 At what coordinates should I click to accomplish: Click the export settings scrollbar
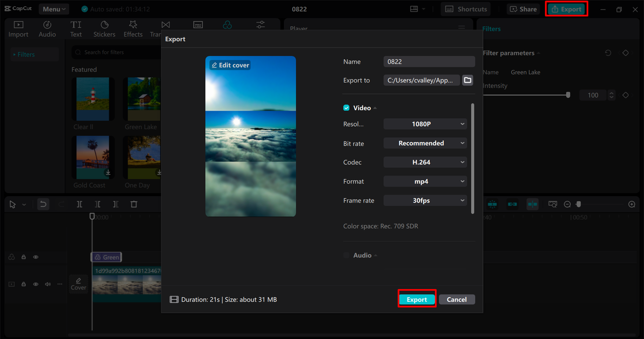pos(472,158)
